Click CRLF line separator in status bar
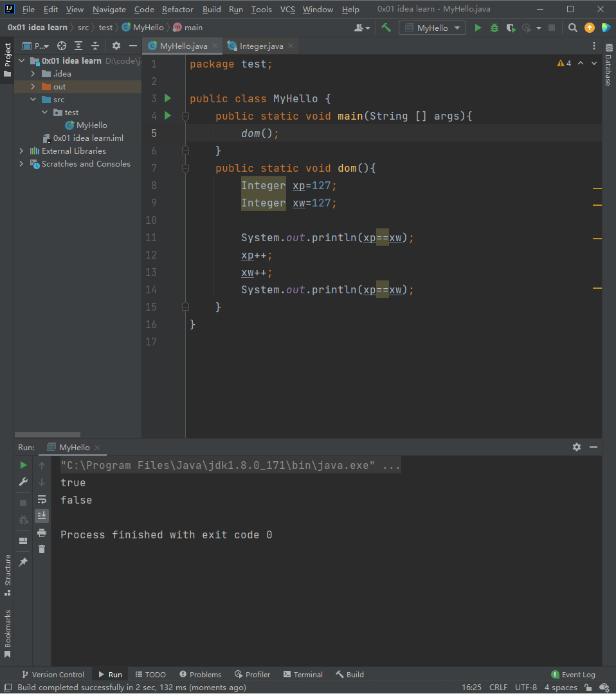 pos(498,688)
